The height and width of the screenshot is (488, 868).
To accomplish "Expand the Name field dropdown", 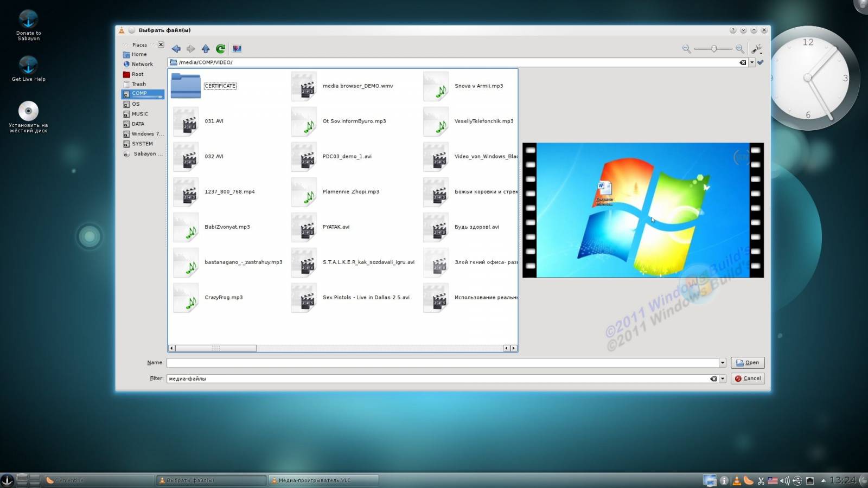I will [723, 363].
